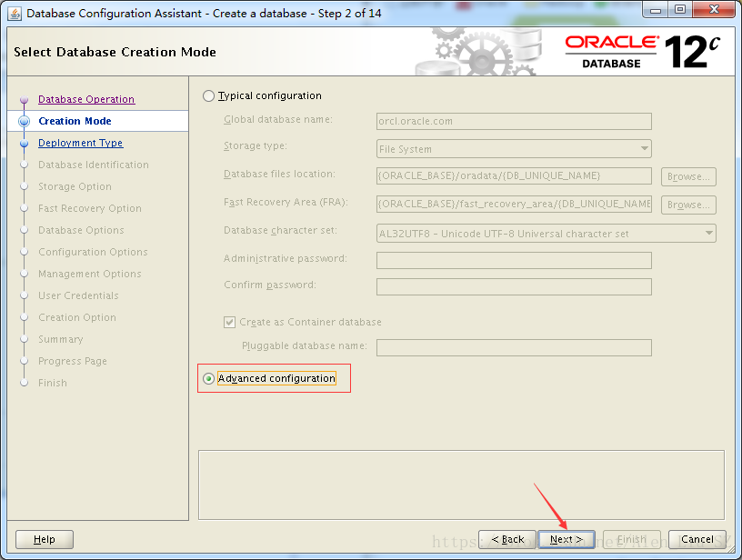Click the Storage Option step

[x=75, y=186]
